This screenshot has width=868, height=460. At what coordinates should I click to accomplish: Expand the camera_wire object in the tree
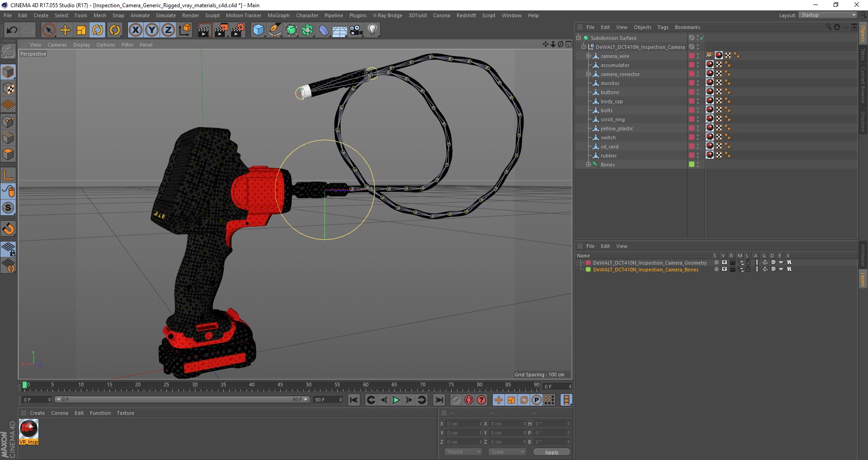pyautogui.click(x=589, y=56)
